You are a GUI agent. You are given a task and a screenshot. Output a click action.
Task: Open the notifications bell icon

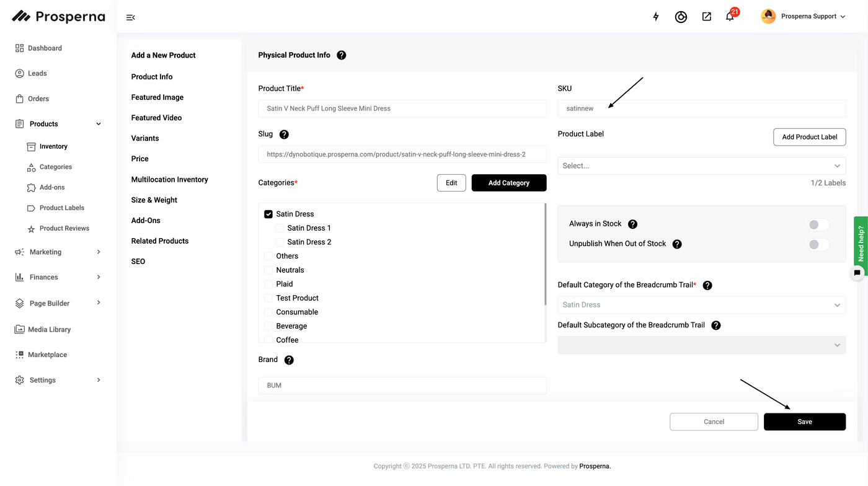pyautogui.click(x=730, y=17)
